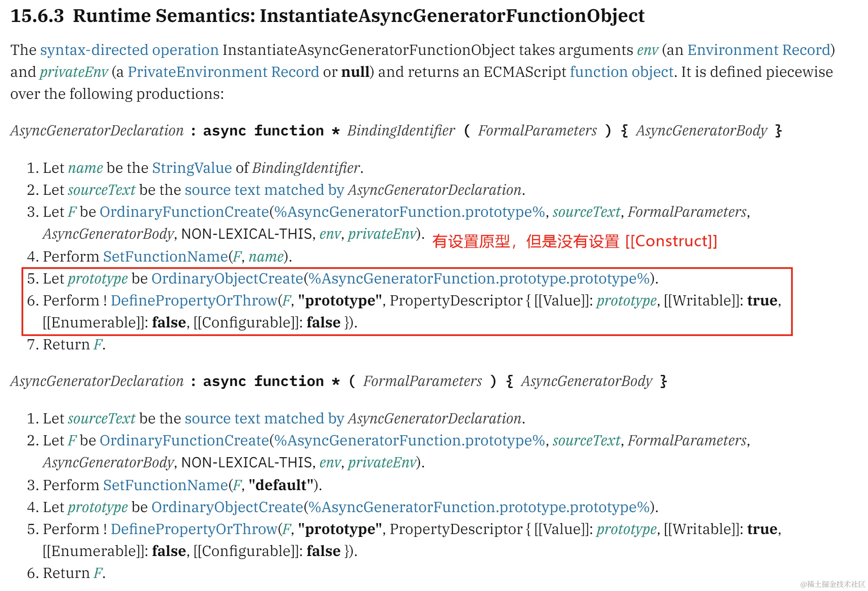Viewport: 868px width, 591px height.
Task: Click the section heading 15.6.3 title
Action: pos(327,16)
